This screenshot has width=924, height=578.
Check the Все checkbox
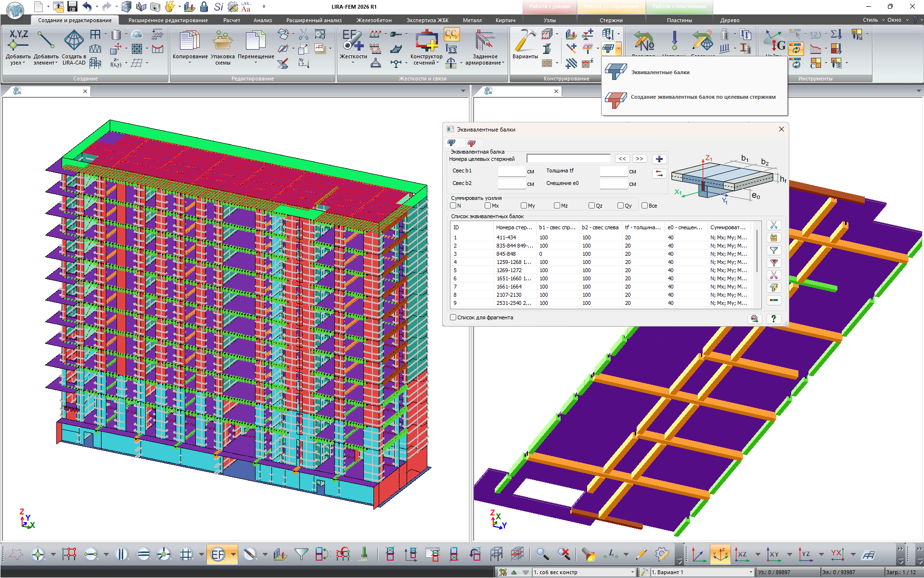(x=645, y=206)
